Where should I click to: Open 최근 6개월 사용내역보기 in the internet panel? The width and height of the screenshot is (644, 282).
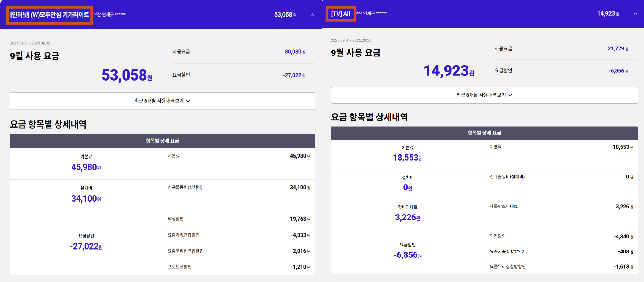(x=162, y=101)
